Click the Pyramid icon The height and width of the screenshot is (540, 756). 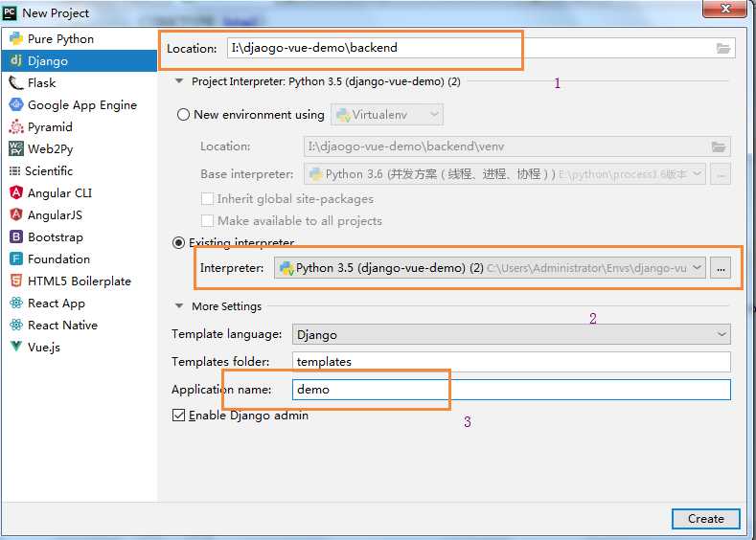[x=16, y=126]
